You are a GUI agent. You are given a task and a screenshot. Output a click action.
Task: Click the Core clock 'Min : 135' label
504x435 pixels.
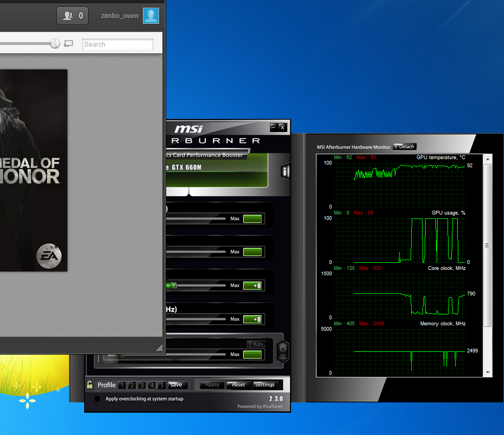[344, 268]
